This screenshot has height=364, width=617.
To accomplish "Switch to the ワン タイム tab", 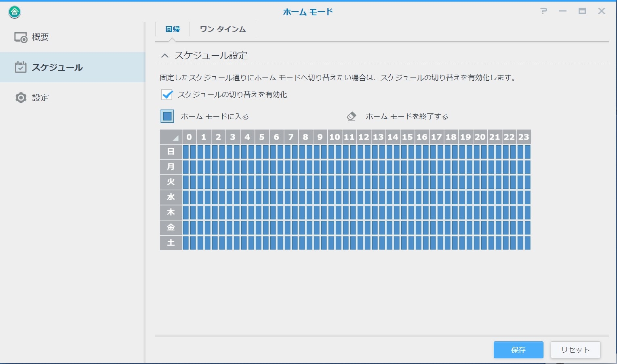I will tap(223, 29).
